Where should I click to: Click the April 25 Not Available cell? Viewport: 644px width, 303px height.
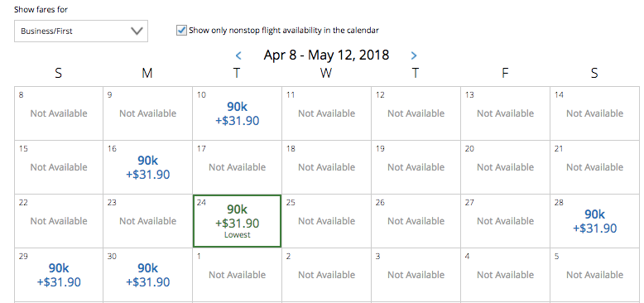tap(326, 221)
